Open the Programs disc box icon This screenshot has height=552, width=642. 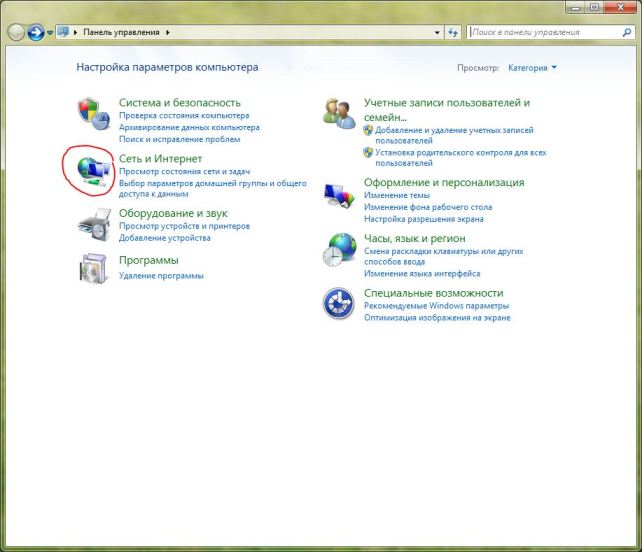click(94, 268)
